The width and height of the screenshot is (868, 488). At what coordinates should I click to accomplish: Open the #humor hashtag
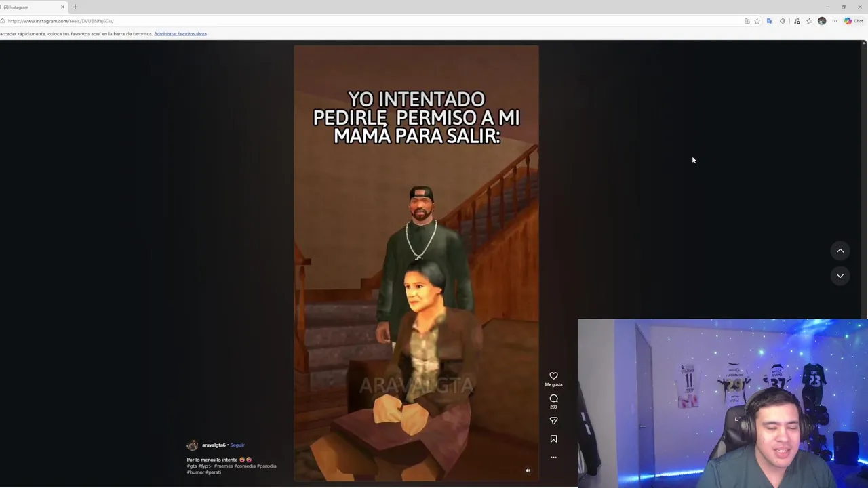pos(195,472)
